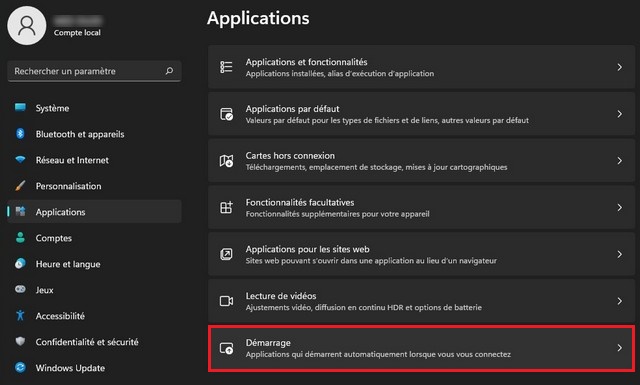Screen dimensions: 640x385
Task: Click the Lecture de vidéos camera icon
Action: [226, 301]
